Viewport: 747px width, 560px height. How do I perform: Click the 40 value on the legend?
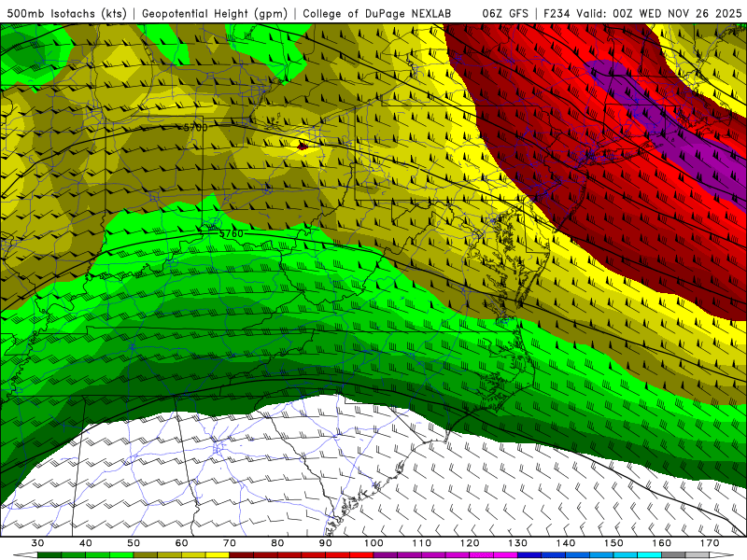pyautogui.click(x=86, y=543)
